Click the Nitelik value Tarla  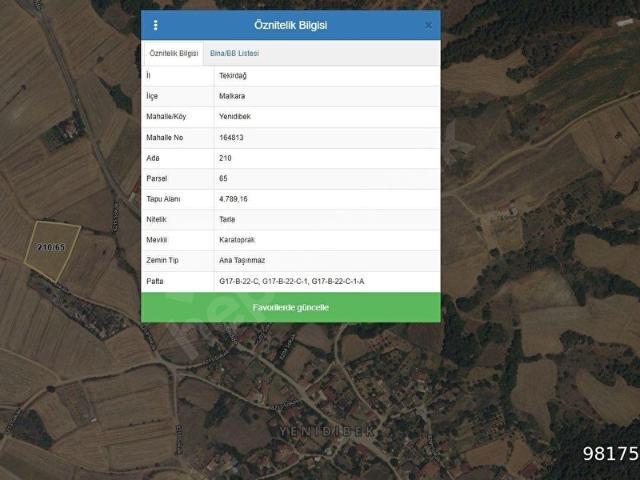pos(227,220)
